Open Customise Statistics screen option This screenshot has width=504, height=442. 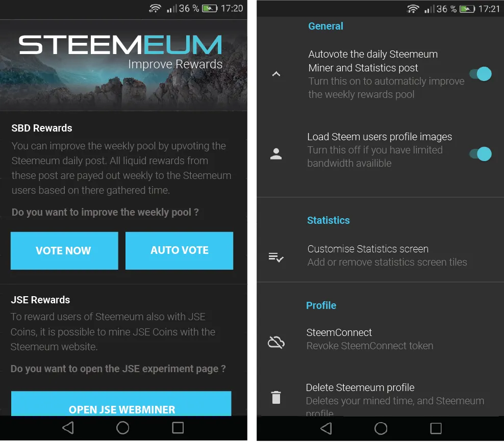pos(380,256)
